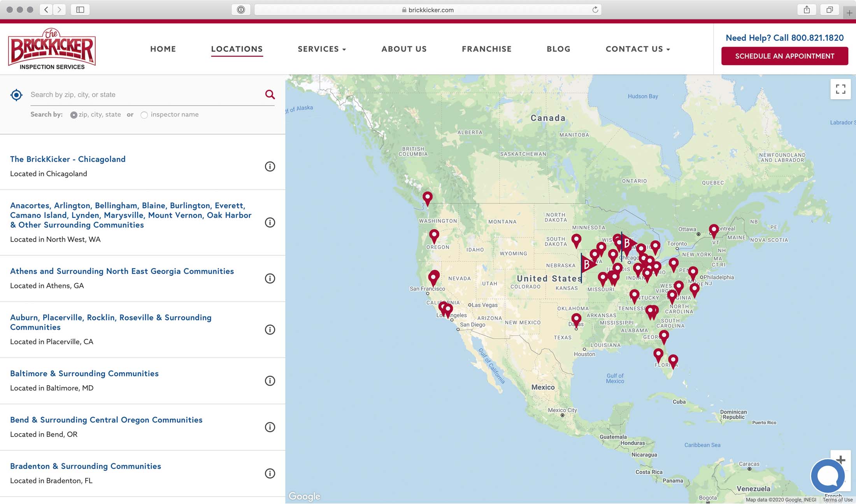Click the red search magnifier icon
Image resolution: width=856 pixels, height=504 pixels.
point(270,94)
